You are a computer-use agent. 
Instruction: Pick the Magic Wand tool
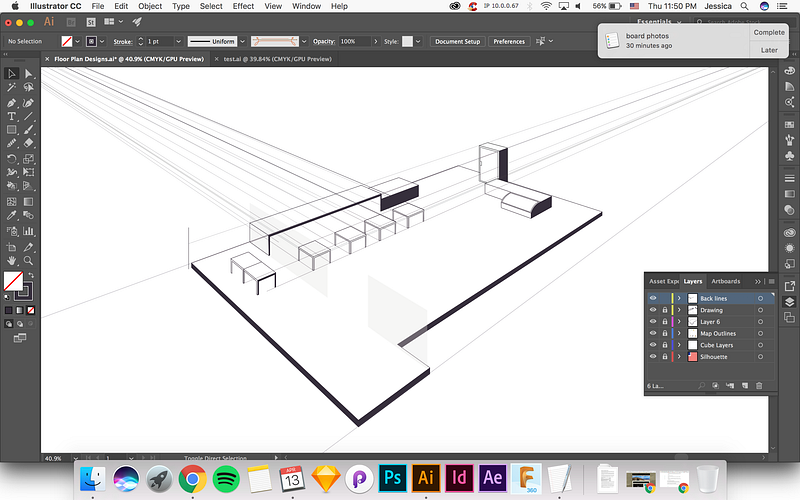coord(12,88)
